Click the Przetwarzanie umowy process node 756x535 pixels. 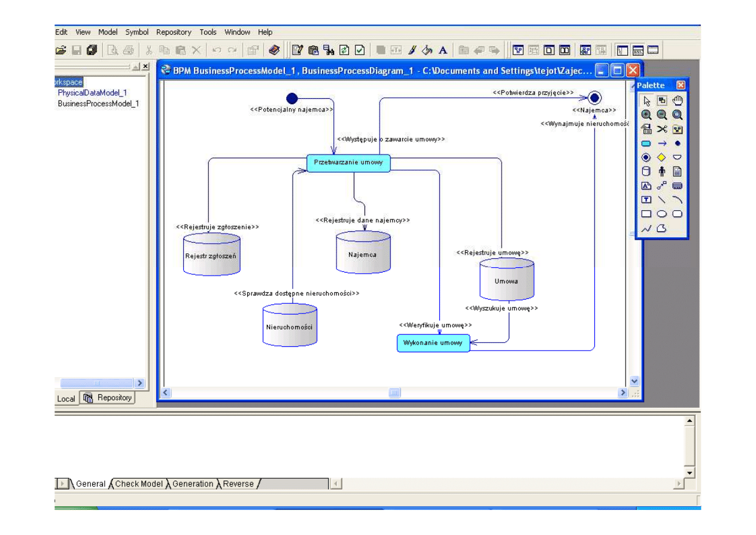click(348, 163)
